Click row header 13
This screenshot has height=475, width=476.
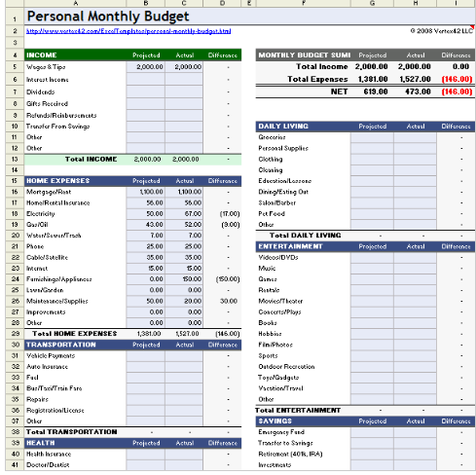pos(15,160)
